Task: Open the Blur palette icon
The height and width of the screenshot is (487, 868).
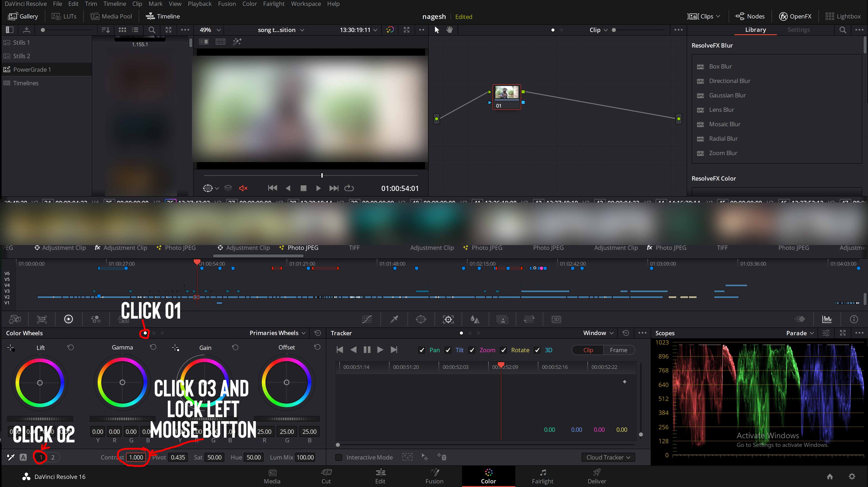Action: 475,319
